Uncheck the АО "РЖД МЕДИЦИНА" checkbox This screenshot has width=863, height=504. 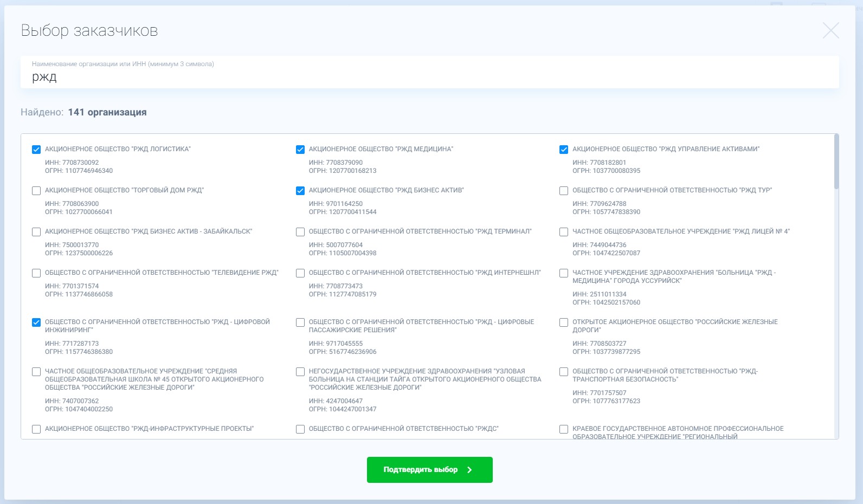click(300, 150)
